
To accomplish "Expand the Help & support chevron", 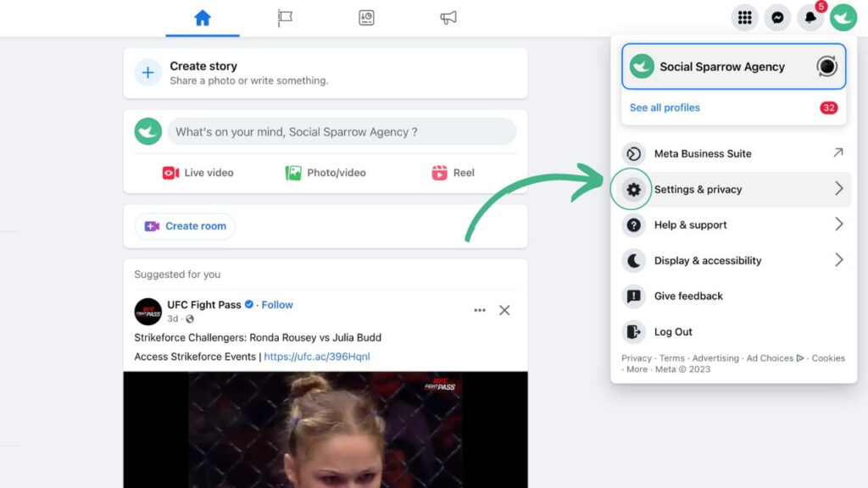I will pyautogui.click(x=838, y=224).
